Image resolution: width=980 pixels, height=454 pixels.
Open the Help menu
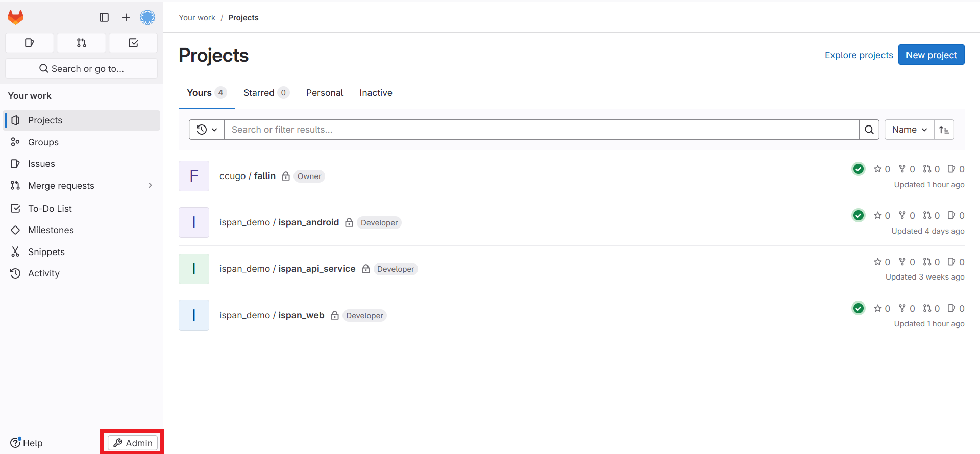click(x=27, y=443)
